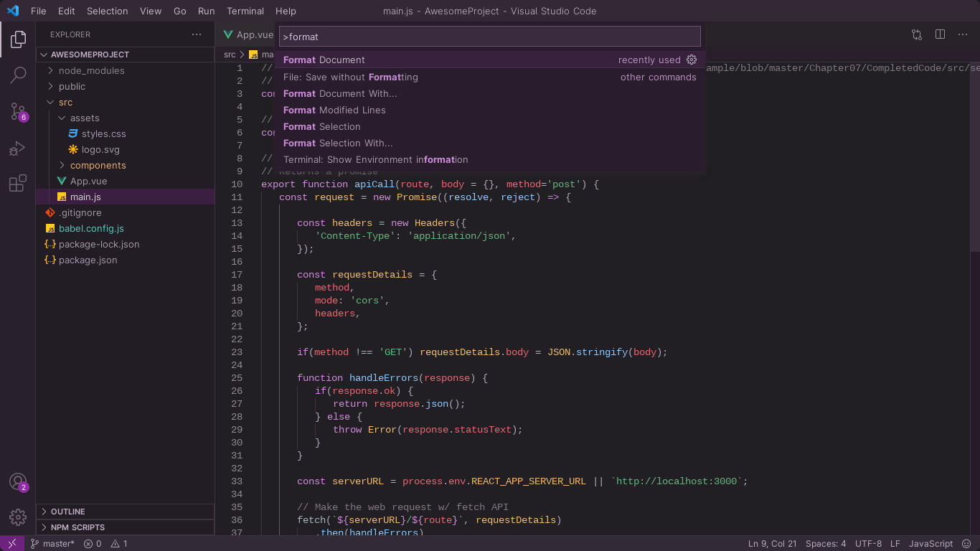Click the logo.svg file icon

[73, 149]
